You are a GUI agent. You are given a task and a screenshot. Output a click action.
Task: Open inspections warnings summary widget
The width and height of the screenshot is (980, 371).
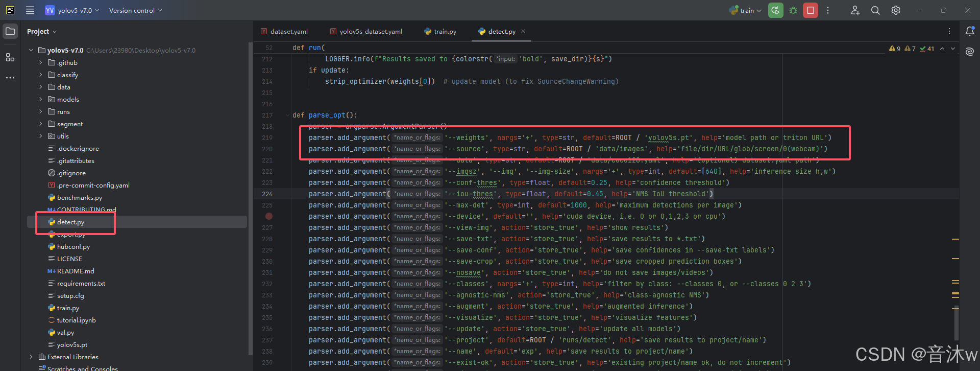pyautogui.click(x=912, y=49)
